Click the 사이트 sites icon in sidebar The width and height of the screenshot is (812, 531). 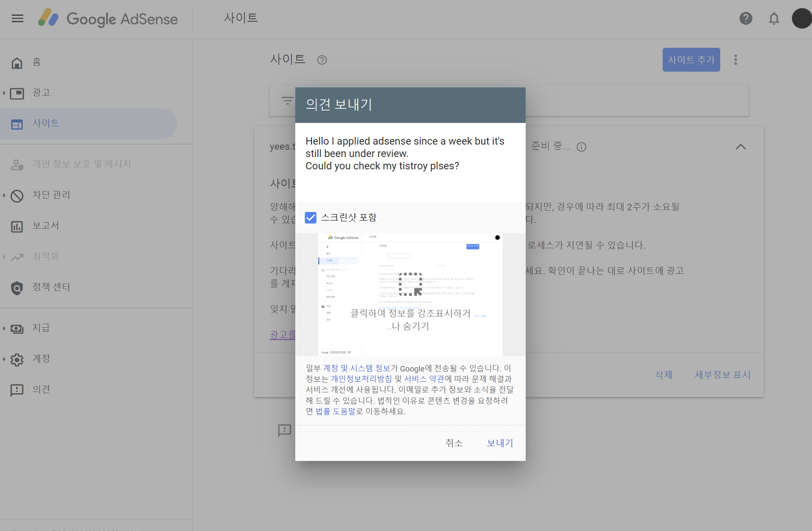click(17, 124)
